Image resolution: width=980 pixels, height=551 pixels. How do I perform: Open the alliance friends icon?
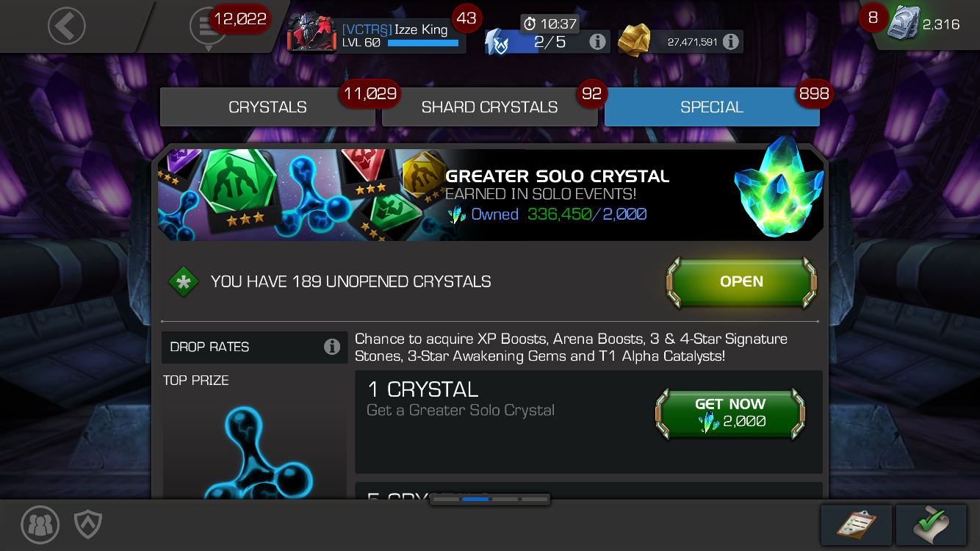[x=40, y=525]
